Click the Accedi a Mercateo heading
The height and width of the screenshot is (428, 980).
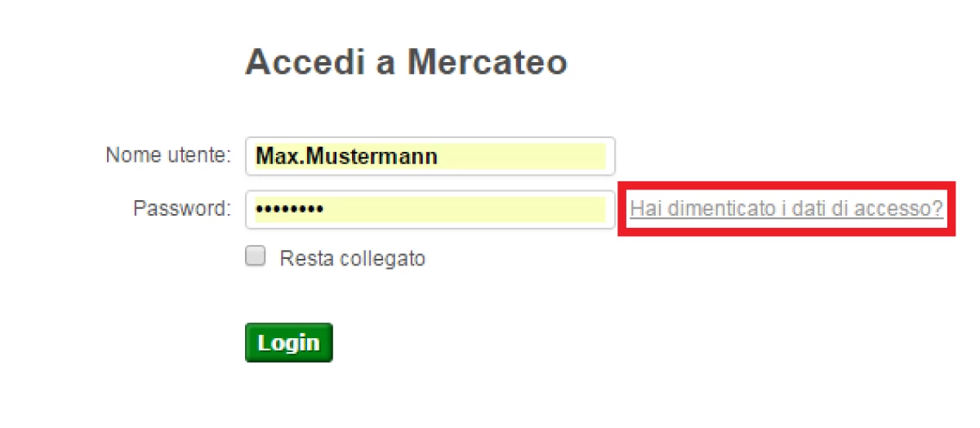(406, 62)
